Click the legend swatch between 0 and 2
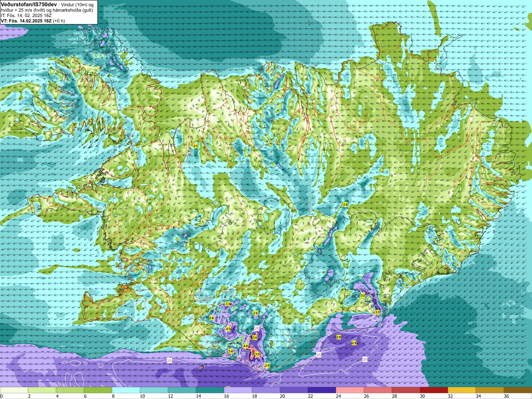Screen dimensions: 532x399 pos(14,390)
